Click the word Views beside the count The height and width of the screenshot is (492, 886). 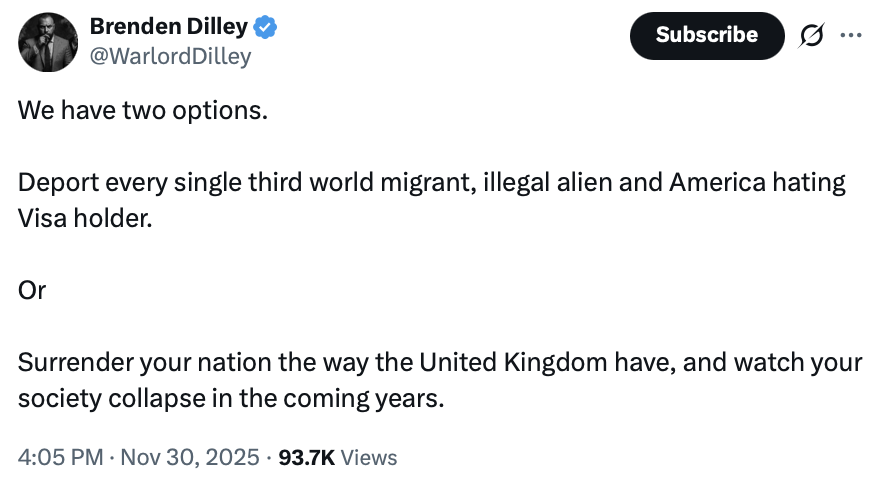pos(369,458)
